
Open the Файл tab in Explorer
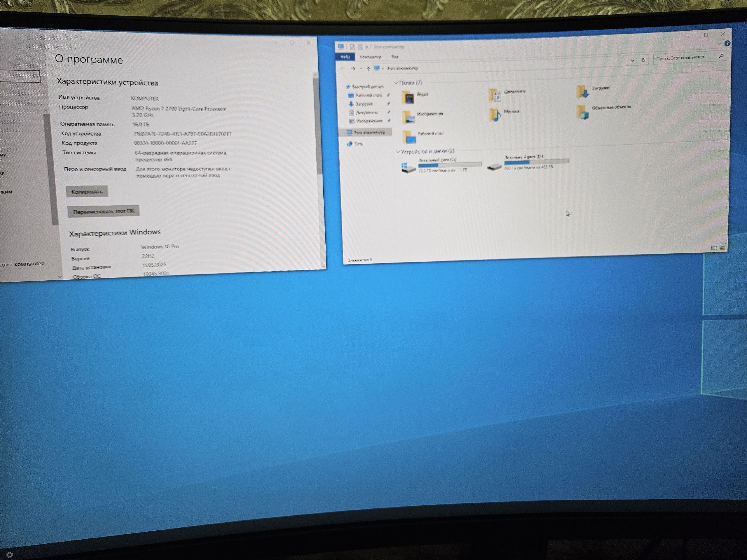point(345,57)
